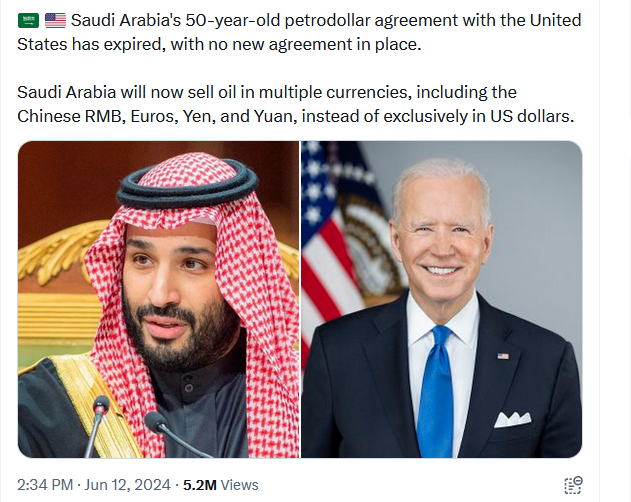The height and width of the screenshot is (502, 631).
Task: Click the Jun 12, 2024 date
Action: click(129, 485)
